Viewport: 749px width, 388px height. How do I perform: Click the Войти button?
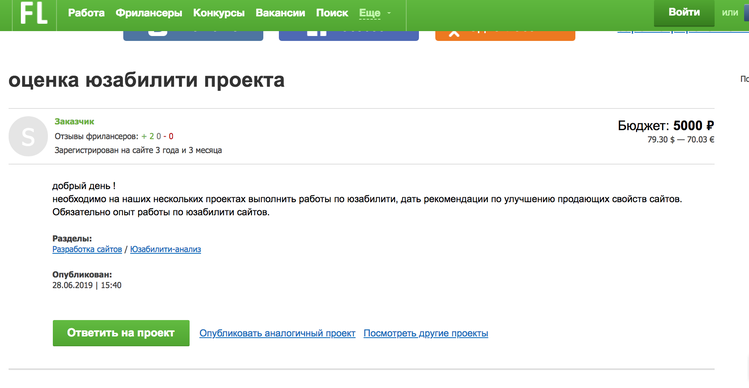click(x=684, y=12)
